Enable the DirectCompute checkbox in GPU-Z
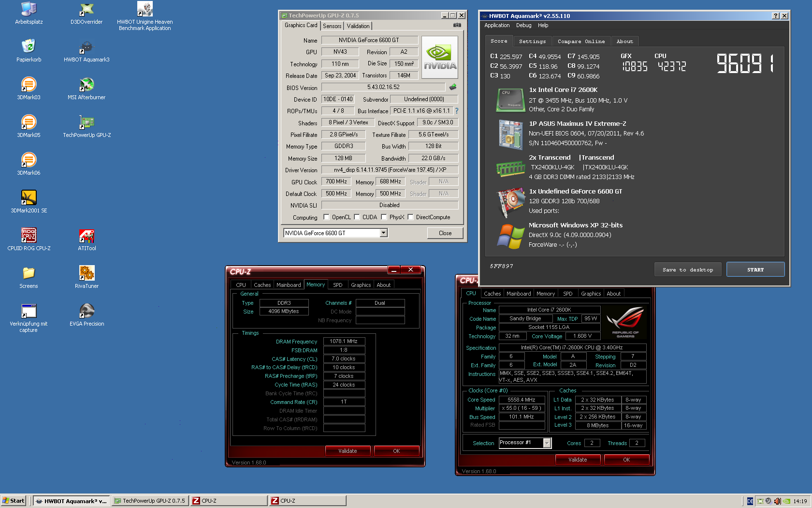Image resolution: width=812 pixels, height=508 pixels. 410,217
